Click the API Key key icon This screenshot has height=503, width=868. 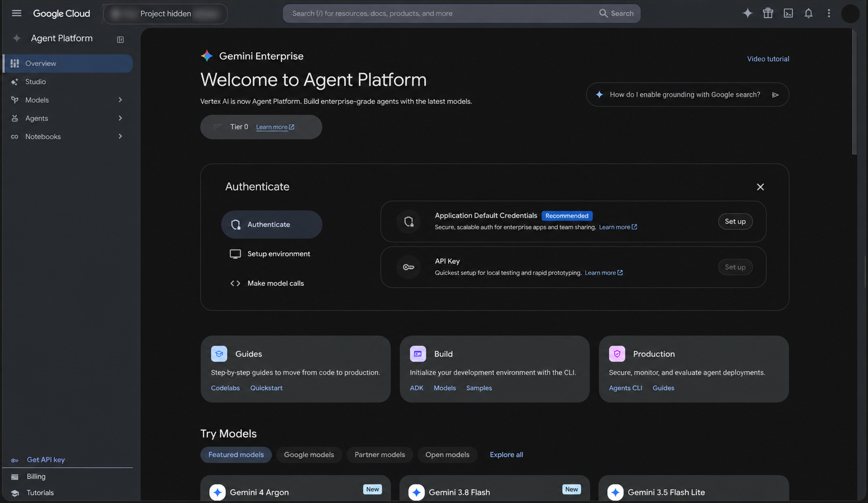pos(408,267)
